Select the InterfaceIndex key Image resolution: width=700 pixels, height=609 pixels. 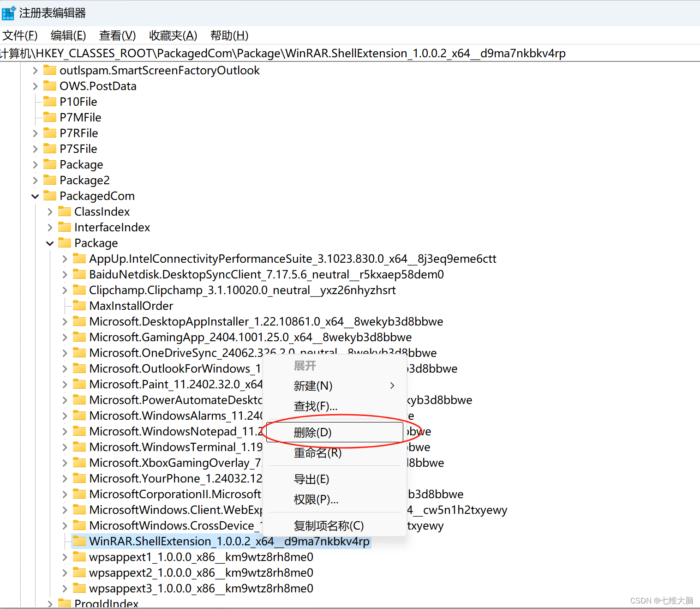(x=112, y=227)
